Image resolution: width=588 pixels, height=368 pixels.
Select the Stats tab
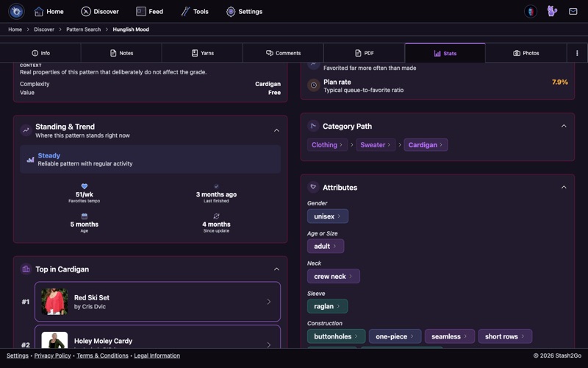tap(445, 53)
